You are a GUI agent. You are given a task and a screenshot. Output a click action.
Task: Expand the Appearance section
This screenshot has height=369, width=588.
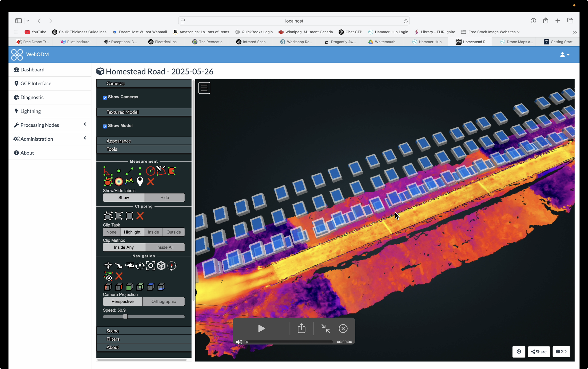coord(144,141)
